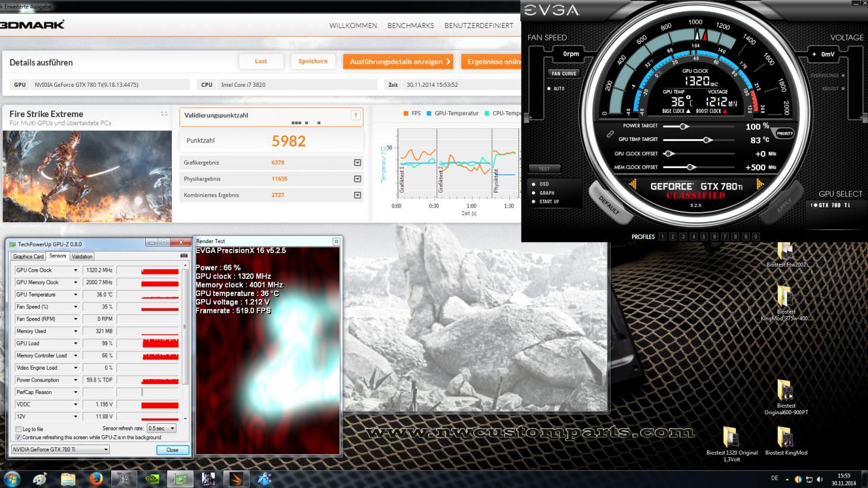
Task: Open the GPU Temperature sensor dropdown
Action: tap(76, 295)
